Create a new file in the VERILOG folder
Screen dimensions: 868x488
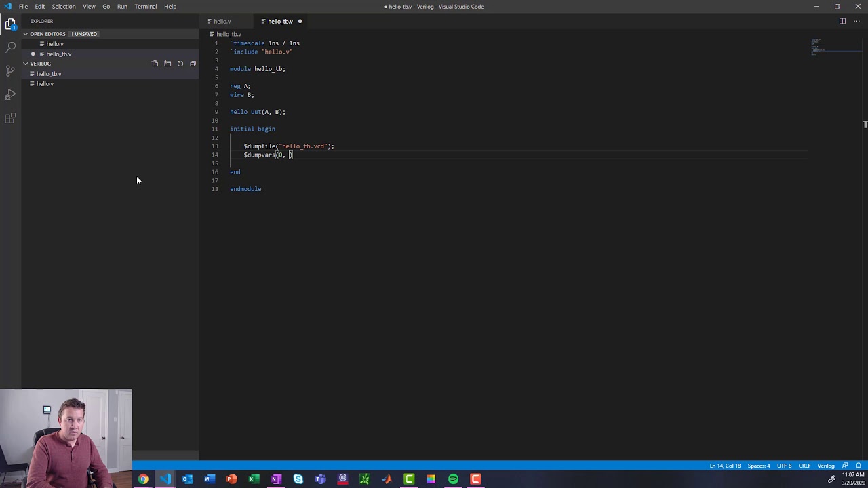[x=155, y=64]
